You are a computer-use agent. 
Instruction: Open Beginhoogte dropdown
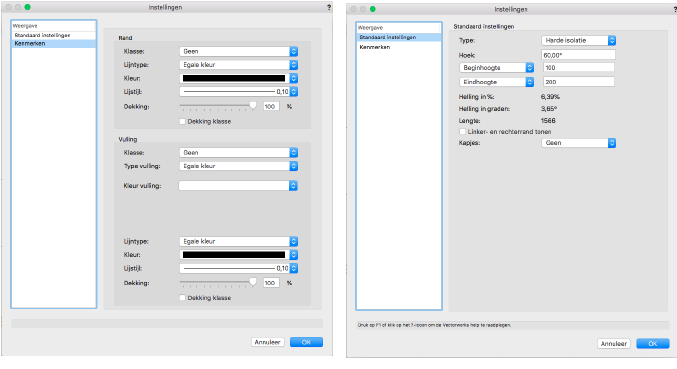pyautogui.click(x=497, y=68)
